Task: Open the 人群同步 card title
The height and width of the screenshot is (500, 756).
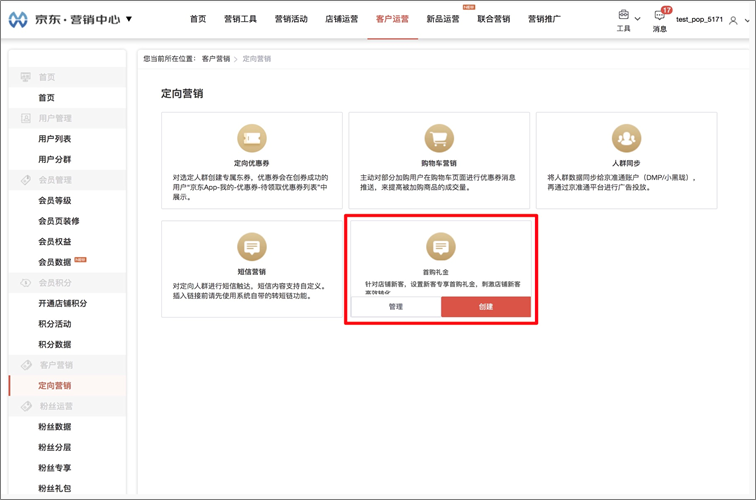Action: (x=626, y=163)
